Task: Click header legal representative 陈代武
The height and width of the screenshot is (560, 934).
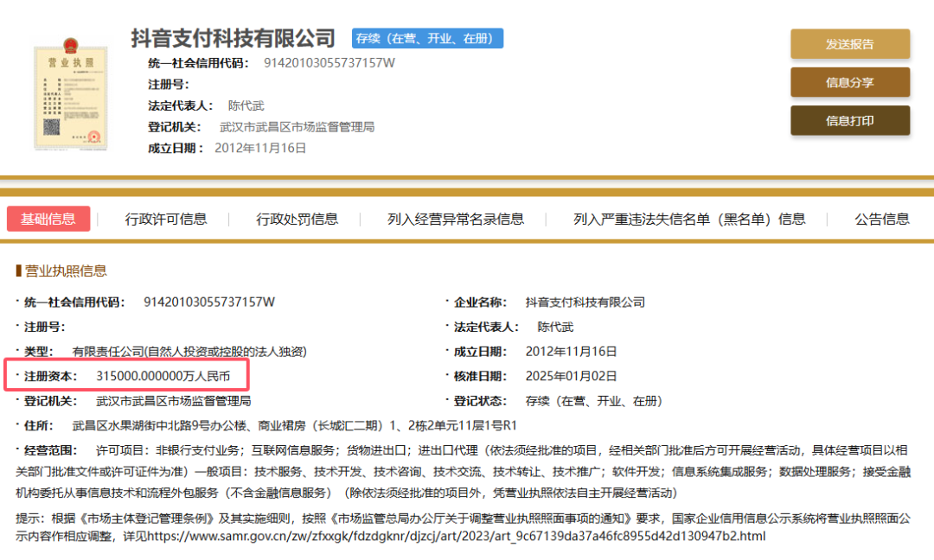Action: [246, 106]
